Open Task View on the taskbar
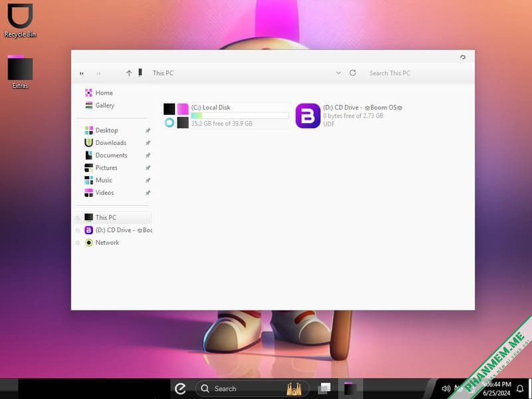The width and height of the screenshot is (532, 399). 325,388
